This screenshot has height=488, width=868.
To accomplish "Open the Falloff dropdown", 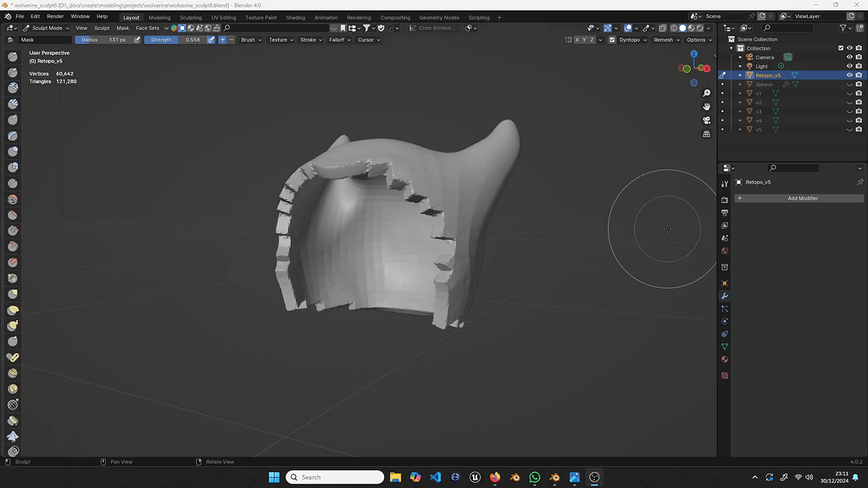I will pyautogui.click(x=340, y=40).
